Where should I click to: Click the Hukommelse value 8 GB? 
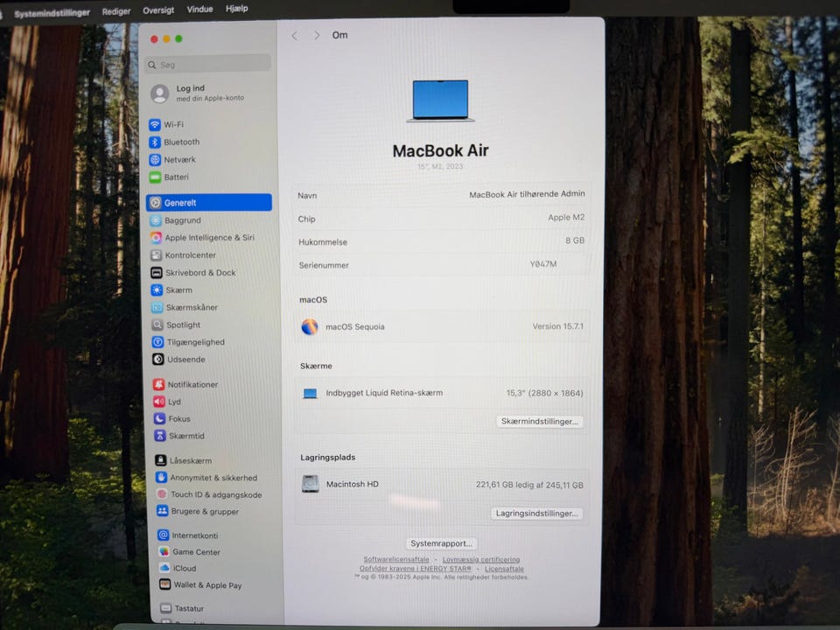[x=575, y=241]
